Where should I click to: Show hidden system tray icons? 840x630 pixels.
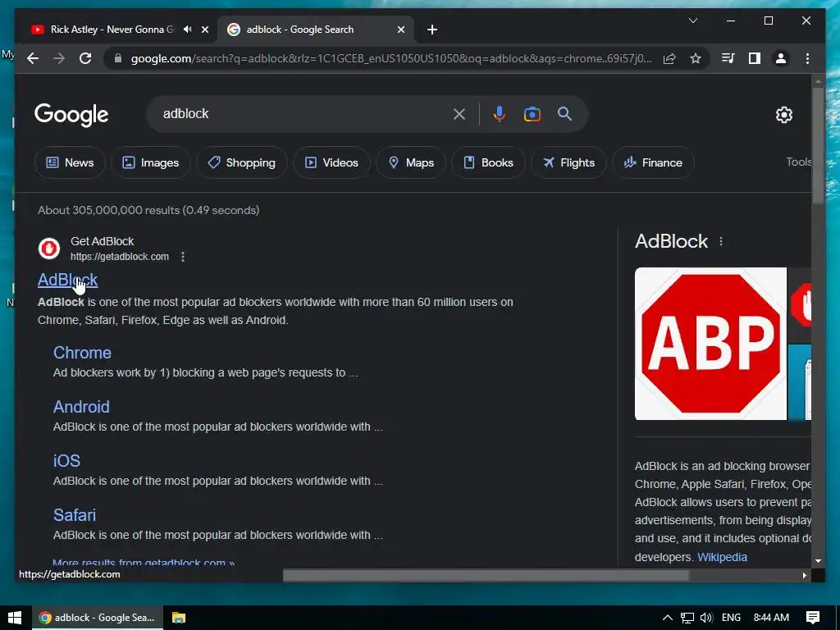click(668, 618)
